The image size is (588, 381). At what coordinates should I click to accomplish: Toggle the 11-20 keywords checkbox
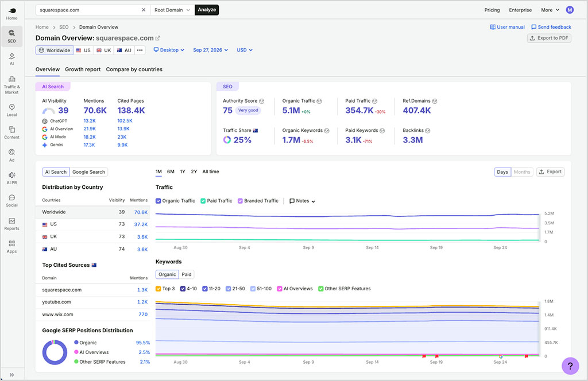(x=205, y=289)
